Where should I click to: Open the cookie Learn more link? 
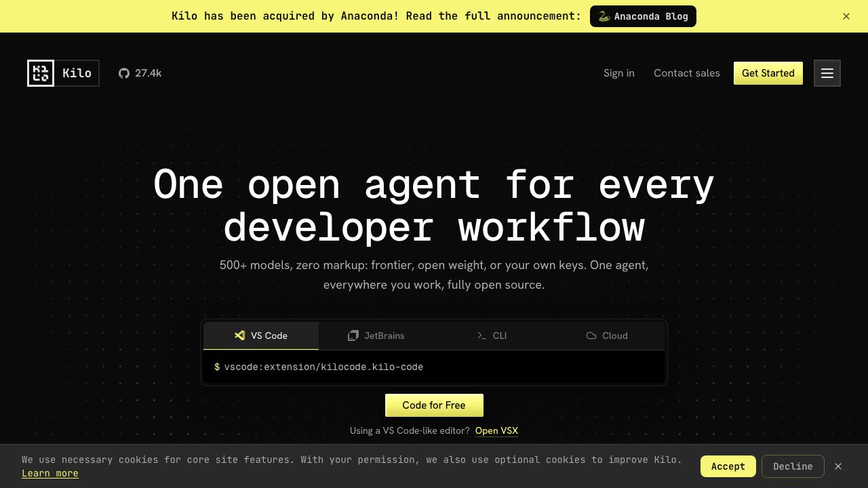point(50,473)
